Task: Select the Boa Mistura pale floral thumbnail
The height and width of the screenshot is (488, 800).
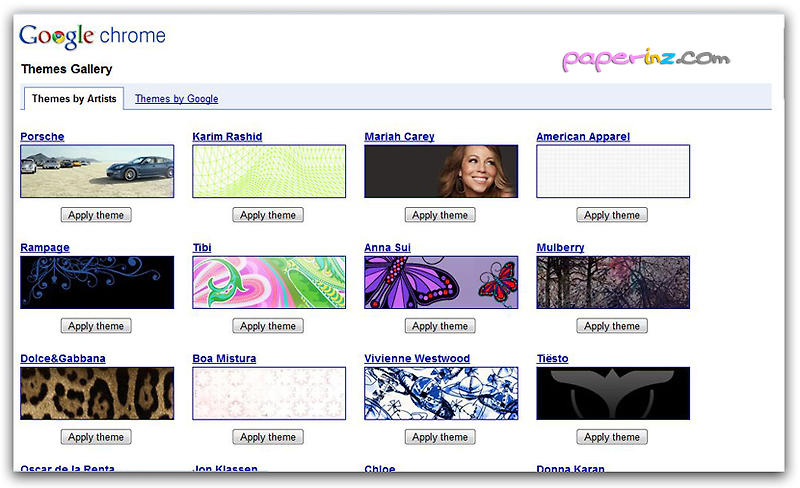Action: (x=269, y=393)
